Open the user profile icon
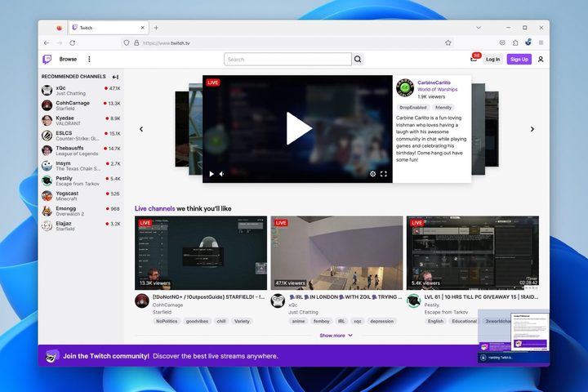This screenshot has width=588, height=392. click(541, 60)
